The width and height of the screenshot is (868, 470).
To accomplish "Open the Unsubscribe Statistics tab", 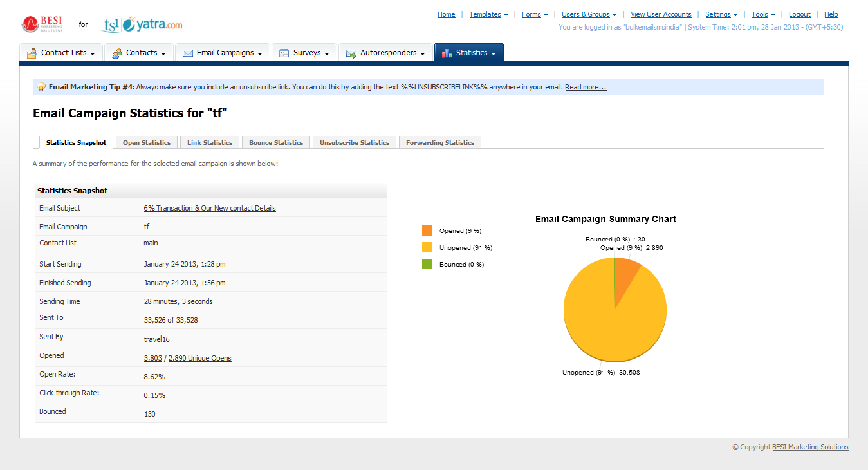I will tap(354, 142).
